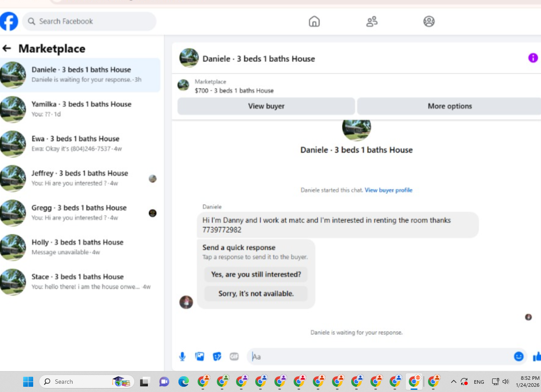Open the Stace conversation
541x392 pixels.
80,282
